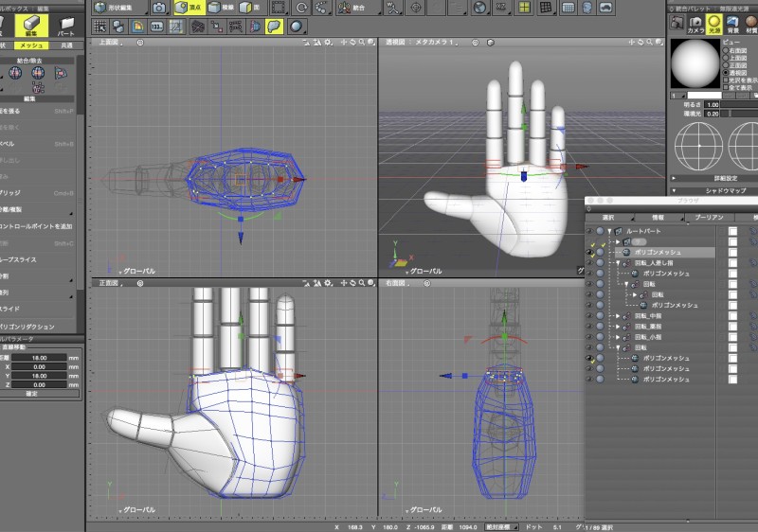Image resolution: width=758 pixels, height=532 pixels.
Task: Click the grid layout icon in the top toolbar
Action: [546, 8]
